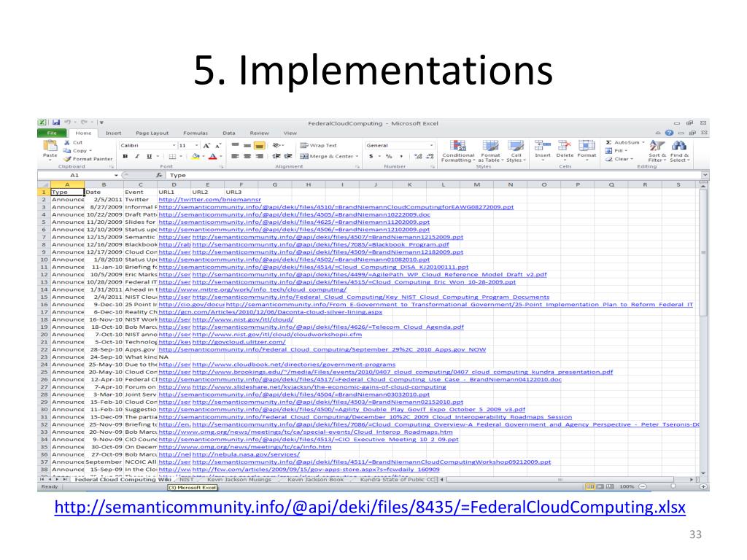Image resolution: width=747 pixels, height=560 pixels.
Task: Open the Kevin Jackson Musings sheet tab
Action: tap(239, 480)
